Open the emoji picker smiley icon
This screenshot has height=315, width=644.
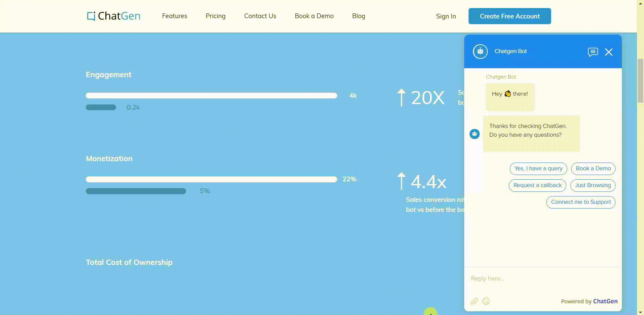click(486, 301)
